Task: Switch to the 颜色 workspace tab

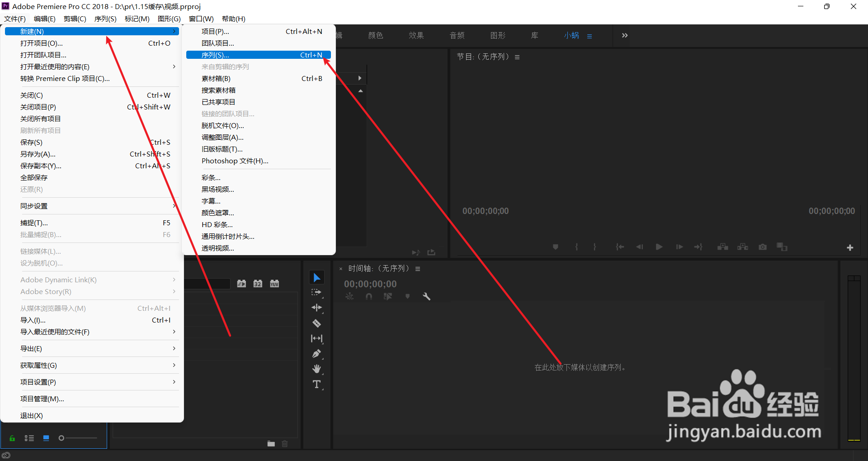Action: click(x=376, y=35)
